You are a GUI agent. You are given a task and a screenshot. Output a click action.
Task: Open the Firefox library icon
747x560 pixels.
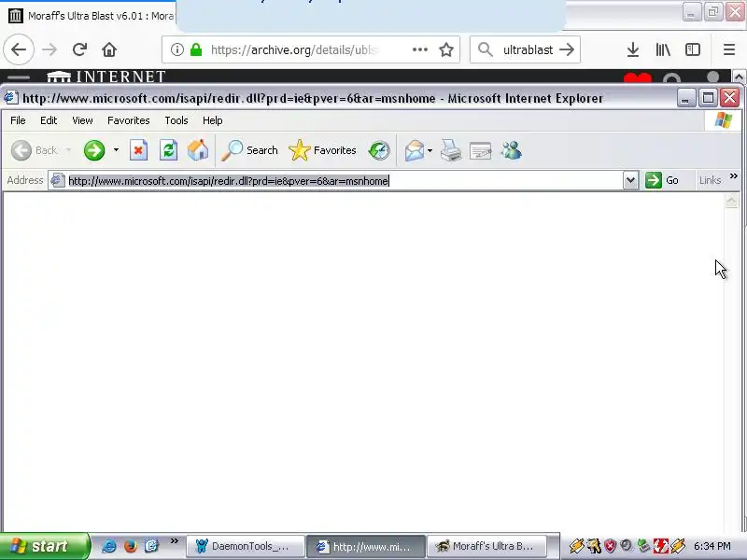coord(663,49)
